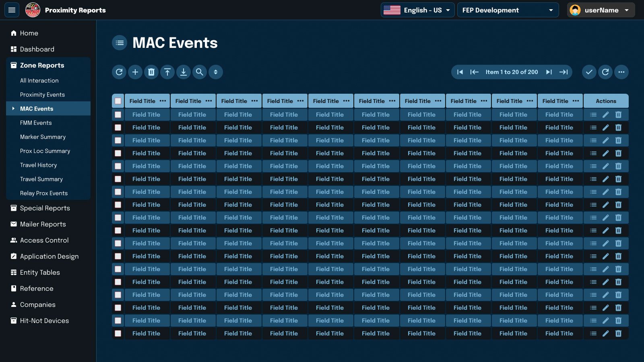
Task: Click the toolbar trash delete icon
Action: click(151, 72)
